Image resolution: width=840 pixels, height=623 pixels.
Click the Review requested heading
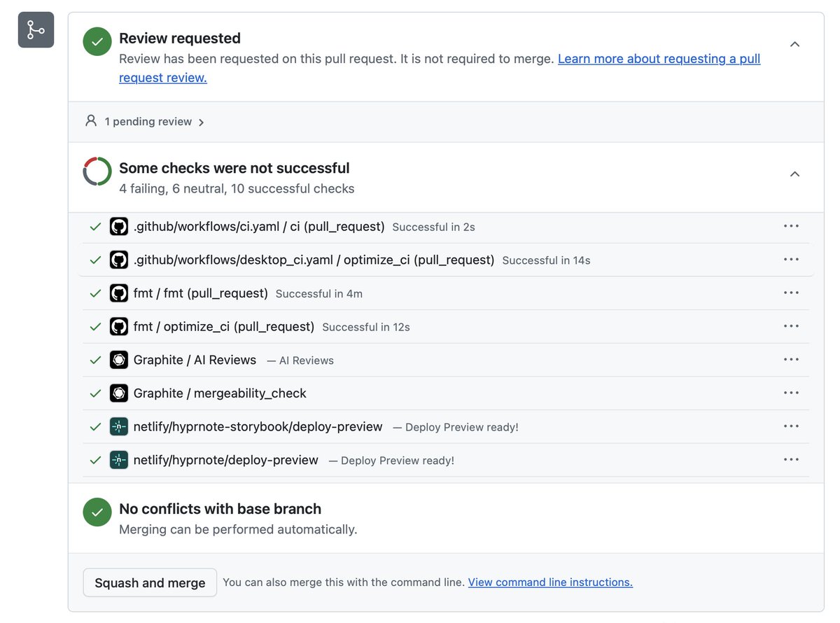[x=180, y=38]
